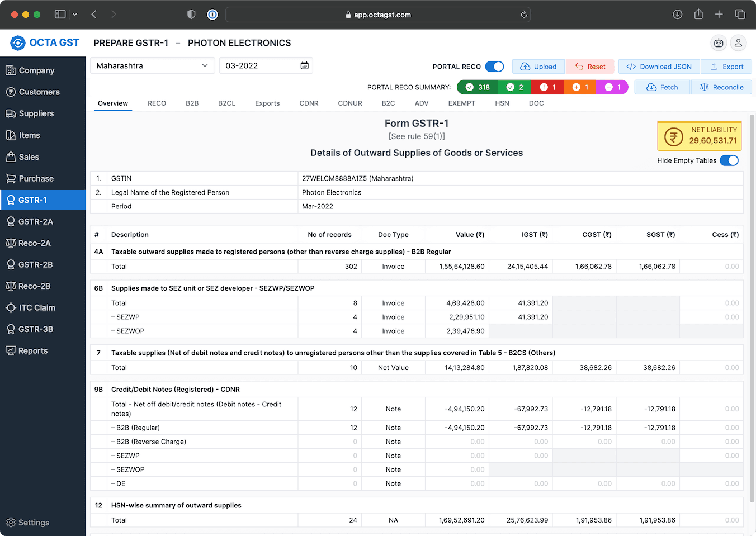Expand Safari sidebar menu chevron
This screenshot has height=536, width=756.
[75, 15]
